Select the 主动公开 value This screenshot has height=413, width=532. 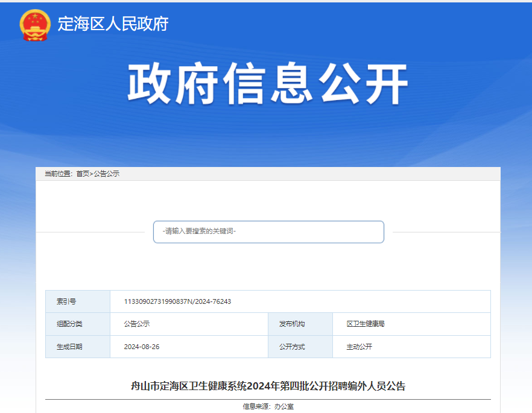[x=359, y=347]
